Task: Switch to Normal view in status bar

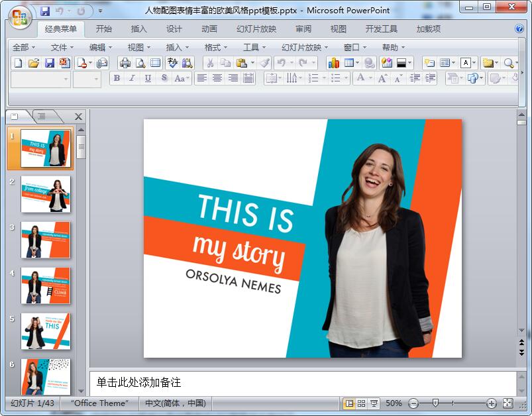Action: coord(348,403)
